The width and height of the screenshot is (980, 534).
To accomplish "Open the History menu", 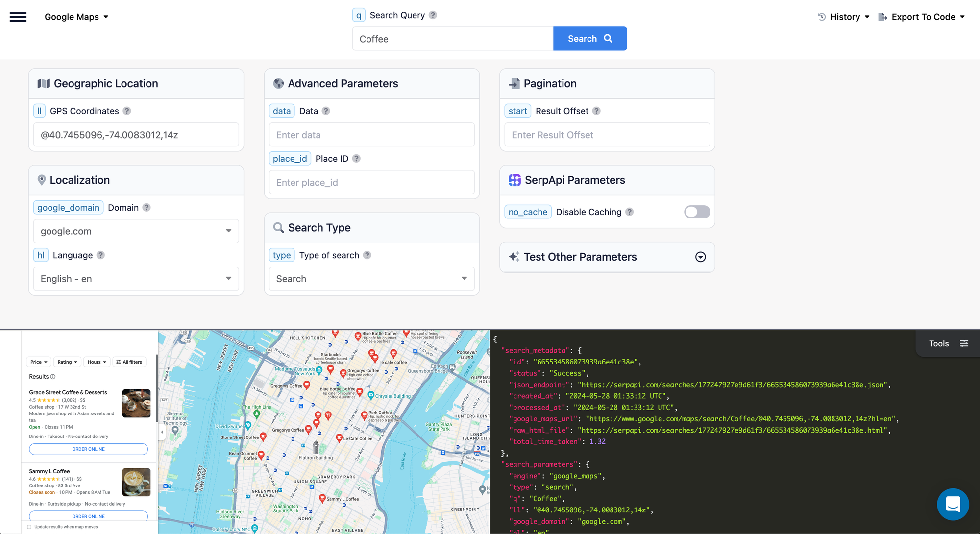I will point(844,17).
